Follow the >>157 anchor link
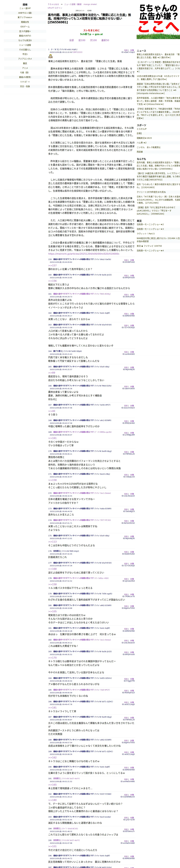This screenshot has width=180, height=868. point(52,265)
